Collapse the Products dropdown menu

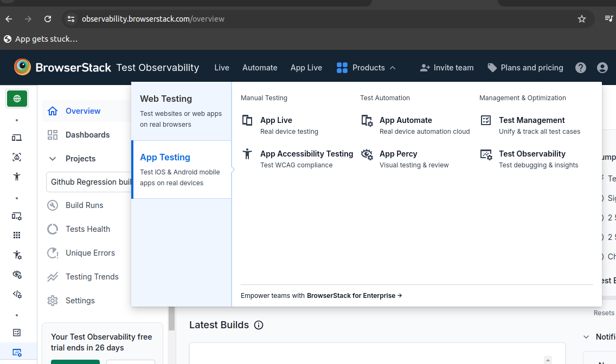(365, 68)
